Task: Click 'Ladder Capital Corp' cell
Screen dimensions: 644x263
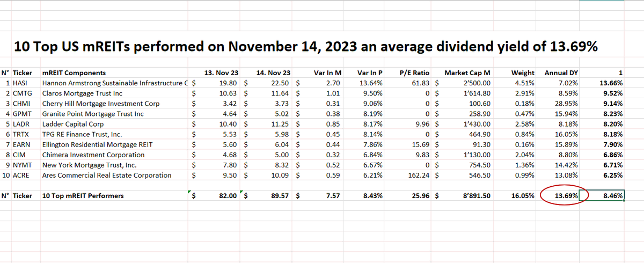Action: click(x=73, y=124)
